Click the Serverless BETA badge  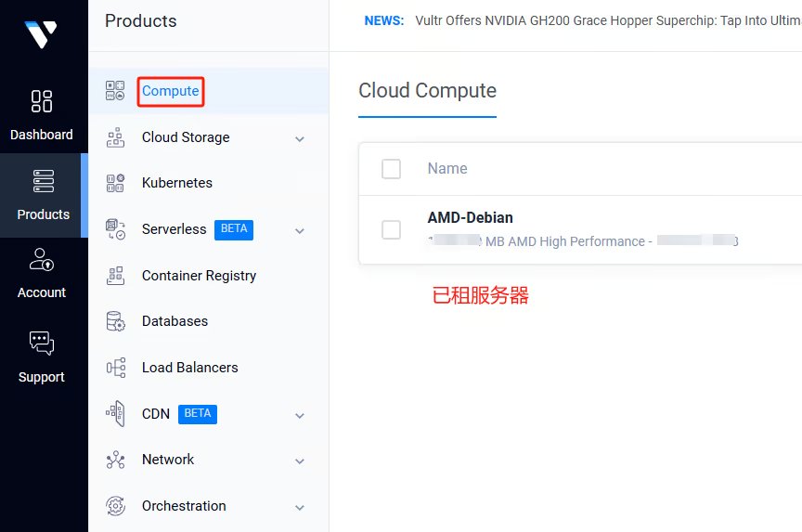[x=234, y=229]
